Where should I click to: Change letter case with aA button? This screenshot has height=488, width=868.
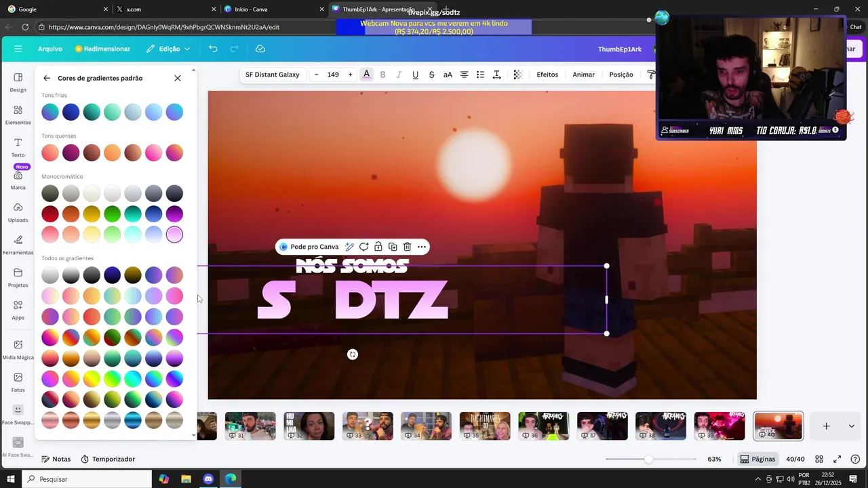click(x=448, y=75)
